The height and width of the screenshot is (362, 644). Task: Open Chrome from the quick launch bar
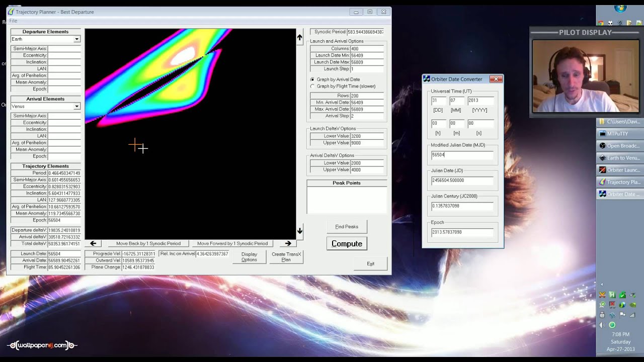pyautogui.click(x=600, y=23)
